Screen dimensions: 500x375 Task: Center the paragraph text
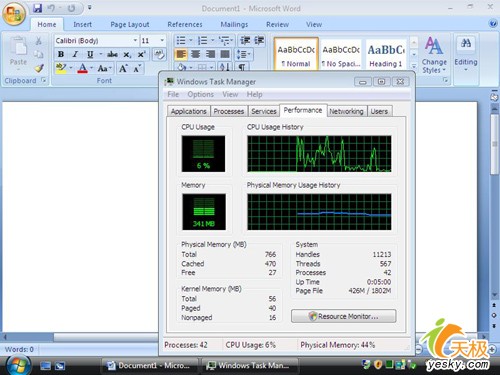196,54
